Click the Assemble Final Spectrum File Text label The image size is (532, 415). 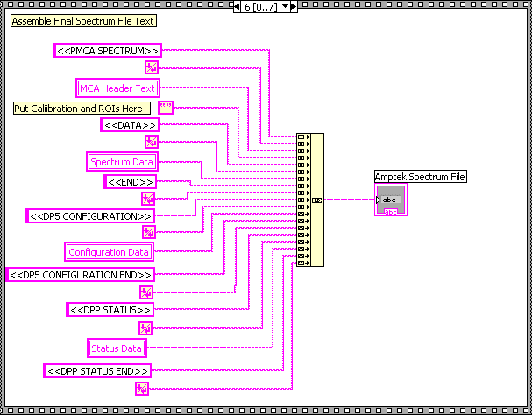click(80, 21)
